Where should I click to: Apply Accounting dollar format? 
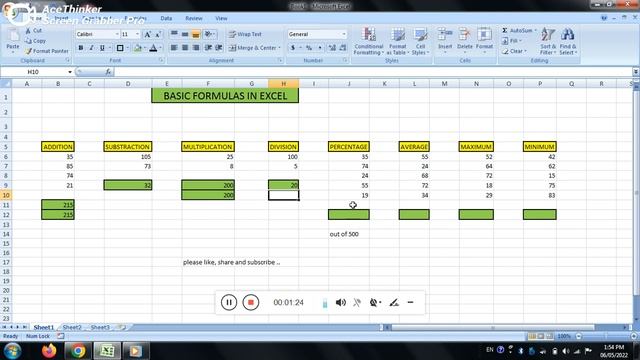(293, 48)
